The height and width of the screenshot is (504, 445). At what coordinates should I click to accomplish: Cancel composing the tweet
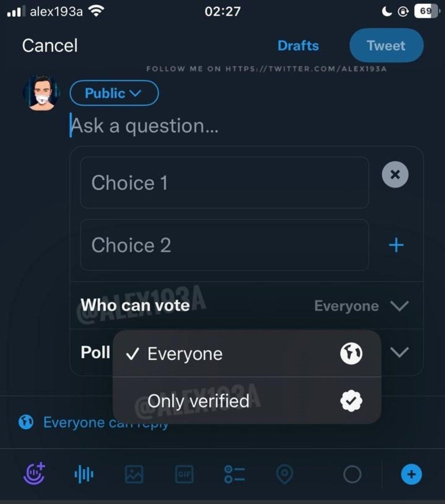50,45
